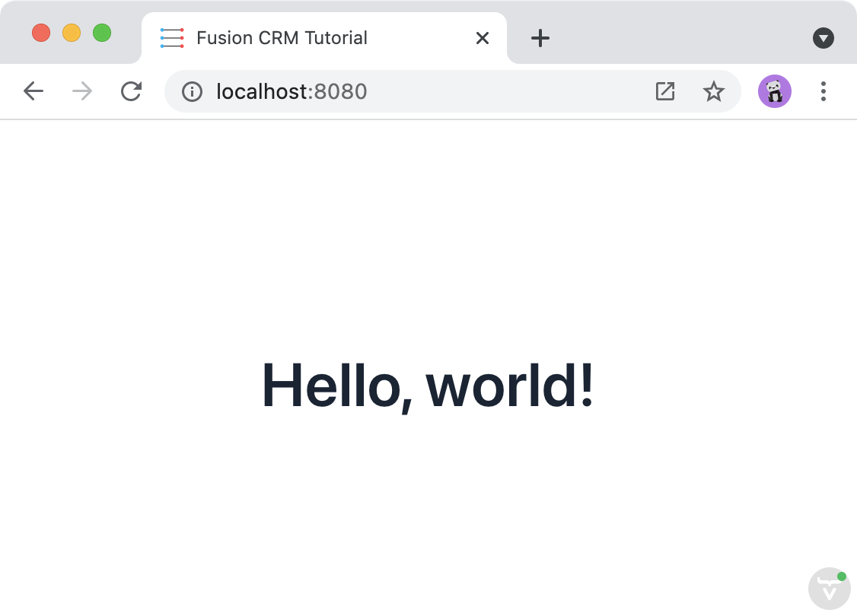Image resolution: width=857 pixels, height=616 pixels.
Task: Click the yellow minimize traffic light
Action: [72, 33]
